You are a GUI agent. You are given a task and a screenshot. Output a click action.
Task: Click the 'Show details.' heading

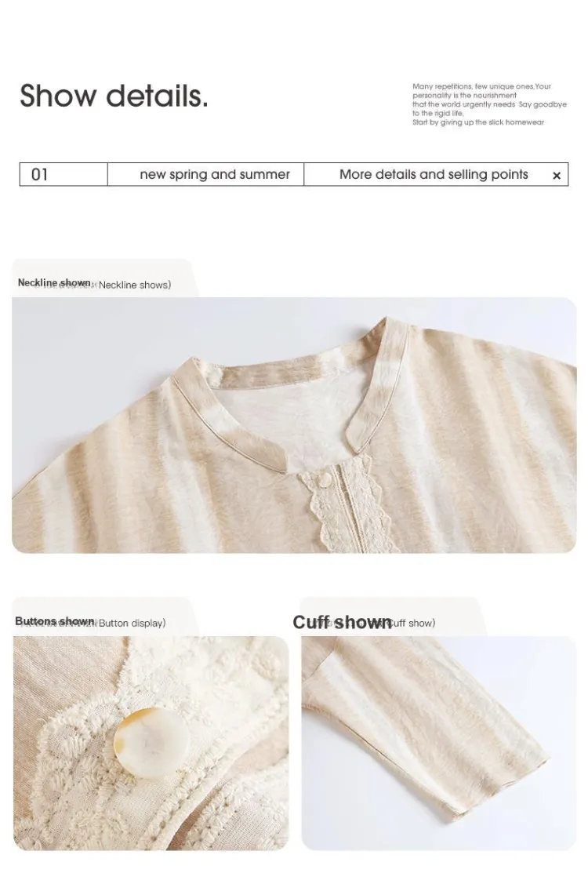point(114,96)
